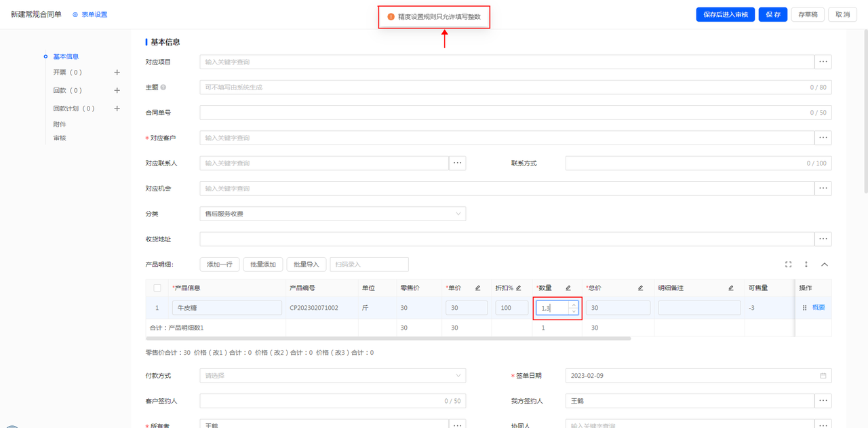868x428 pixels.
Task: Open the 我方签约人 ellipsis picker button
Action: point(823,401)
